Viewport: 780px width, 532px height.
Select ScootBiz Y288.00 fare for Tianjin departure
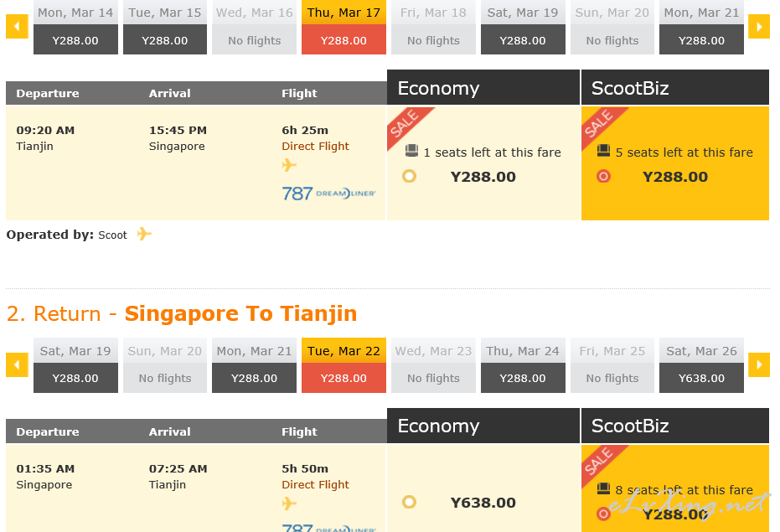tap(603, 176)
